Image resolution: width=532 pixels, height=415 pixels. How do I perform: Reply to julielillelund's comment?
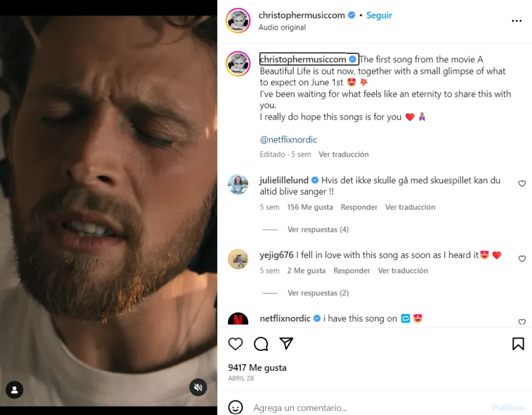359,207
